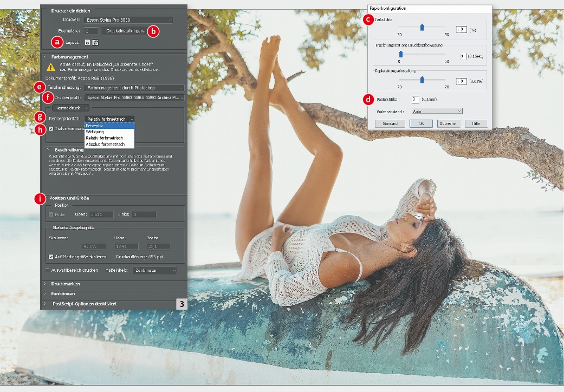Enable Auswahlbereich drucken checkbox
The width and height of the screenshot is (564, 392).
click(47, 270)
